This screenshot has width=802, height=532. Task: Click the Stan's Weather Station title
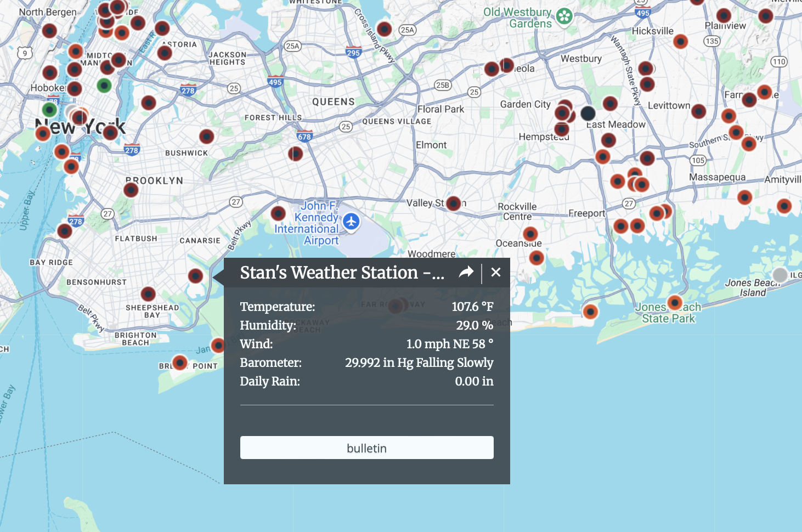point(342,273)
